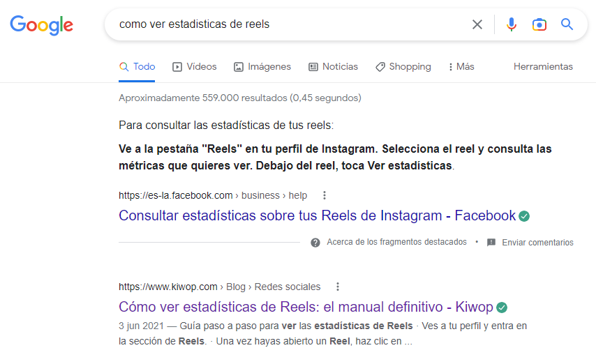Viewport: 596px width, 364px height.
Task: Open the Más options menu
Action: [461, 67]
